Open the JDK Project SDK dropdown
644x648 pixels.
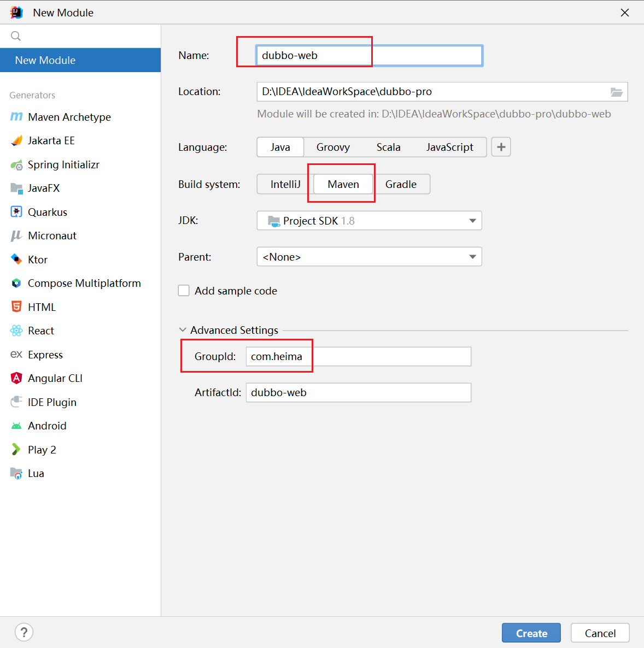370,221
